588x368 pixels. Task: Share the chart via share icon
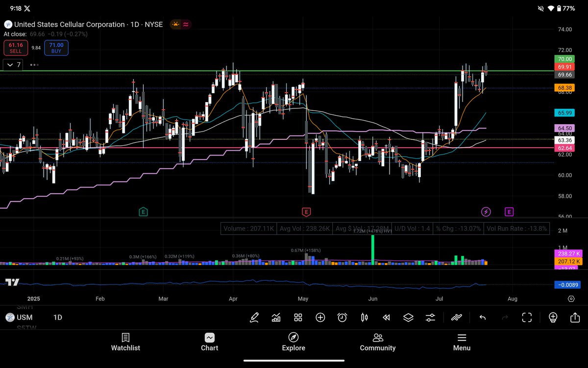pos(575,317)
